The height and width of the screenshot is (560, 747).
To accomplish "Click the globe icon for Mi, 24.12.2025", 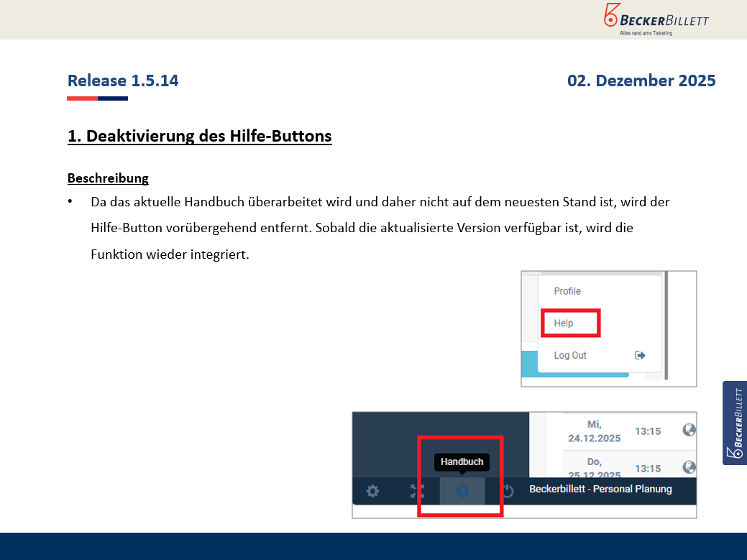I will click(689, 430).
